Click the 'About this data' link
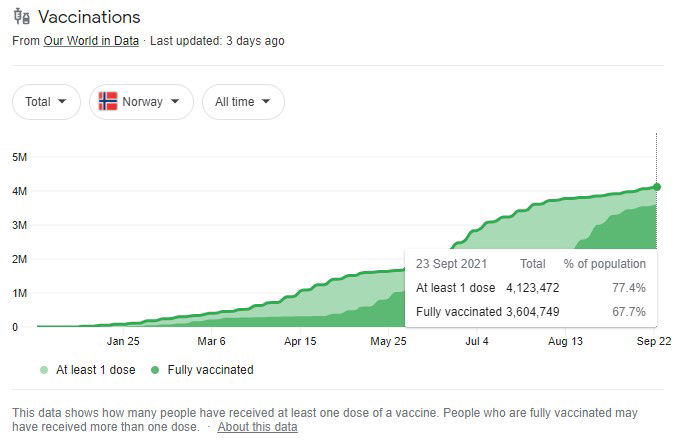The width and height of the screenshot is (686, 445). (x=257, y=427)
